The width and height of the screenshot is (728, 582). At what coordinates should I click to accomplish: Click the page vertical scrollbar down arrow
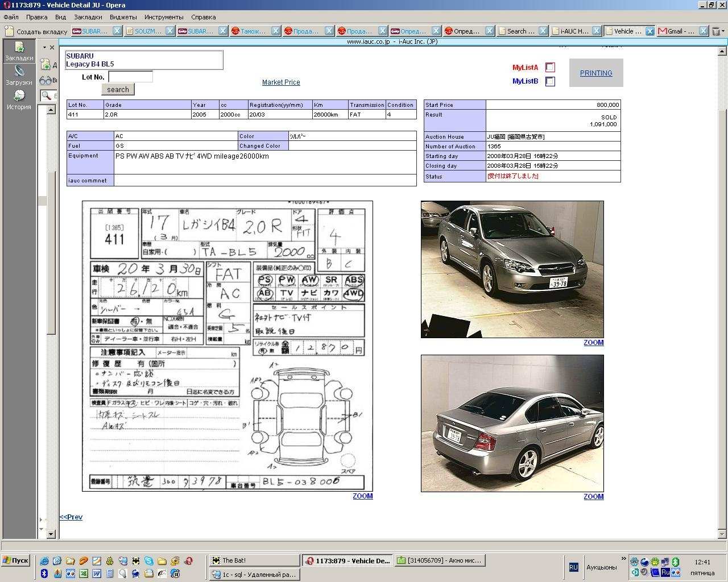(723, 534)
